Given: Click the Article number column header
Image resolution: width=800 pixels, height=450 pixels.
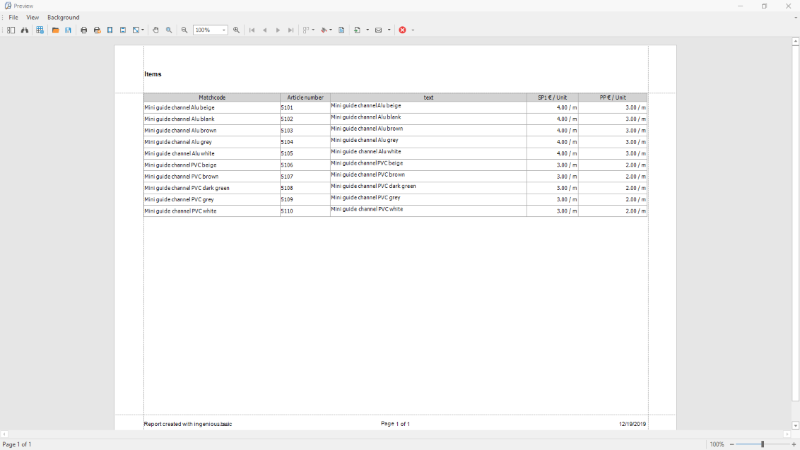Looking at the screenshot, I should pos(305,97).
